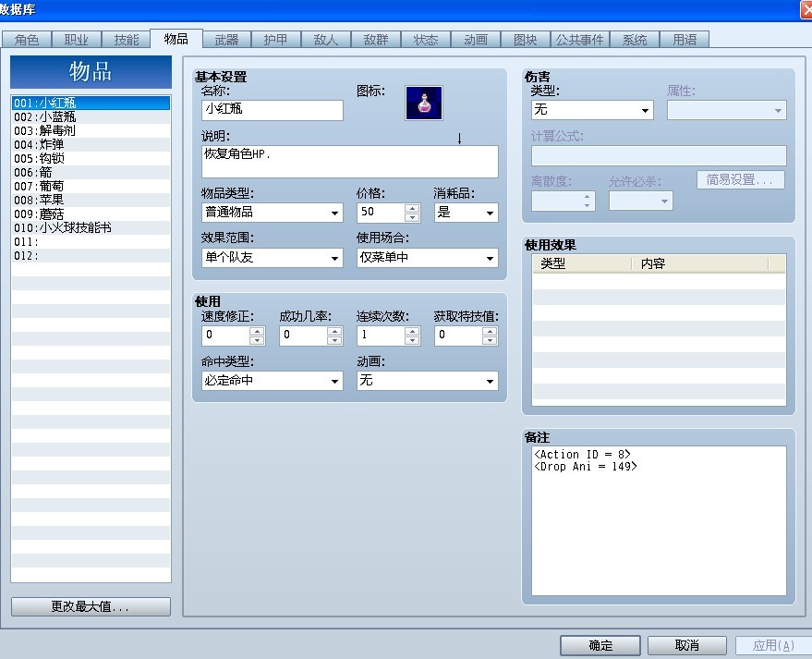Switch to the 职业 tab

pos(76,40)
